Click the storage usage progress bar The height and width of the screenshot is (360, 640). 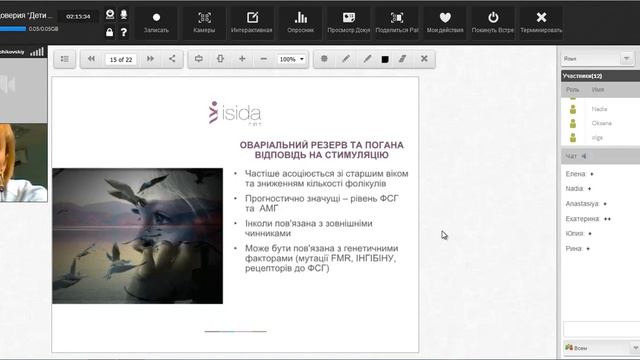[x=13, y=29]
